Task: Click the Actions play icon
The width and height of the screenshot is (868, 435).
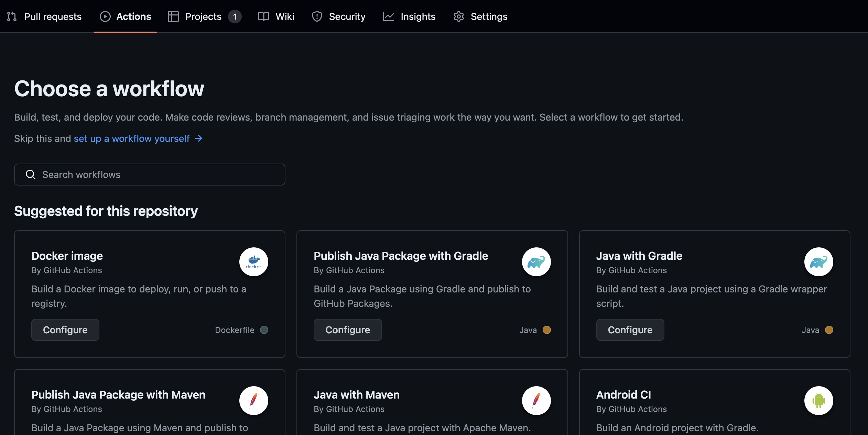Action: (105, 16)
